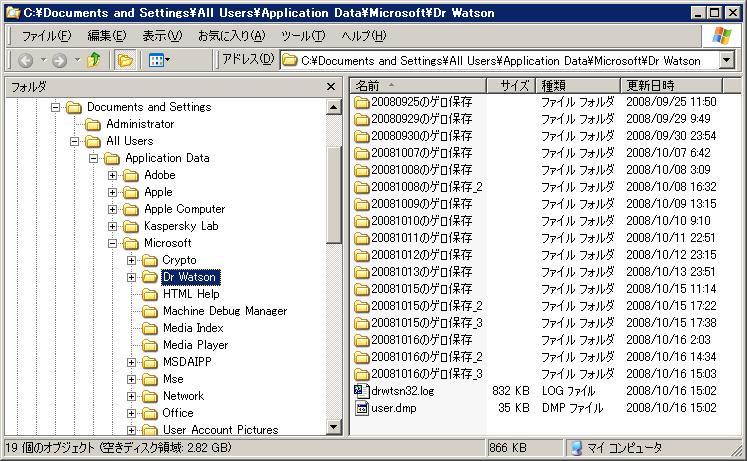Select the 20080925のゲロ保存 folder icon
Viewport: 747px width, 461px height.
pos(362,102)
